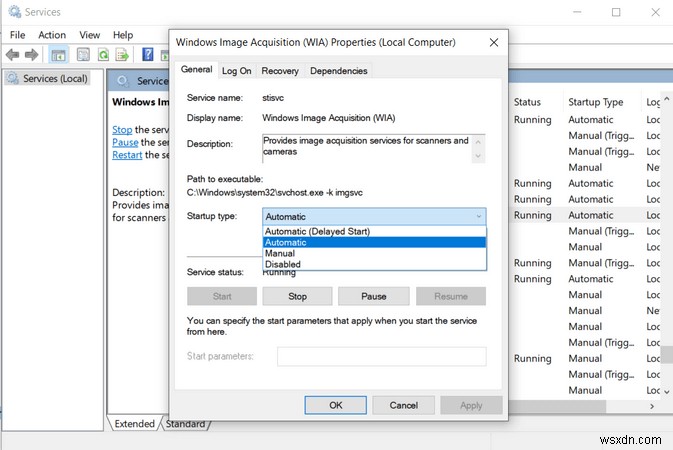Open the Startup type combo box
Viewport: 673px width, 450px height.
(x=374, y=216)
